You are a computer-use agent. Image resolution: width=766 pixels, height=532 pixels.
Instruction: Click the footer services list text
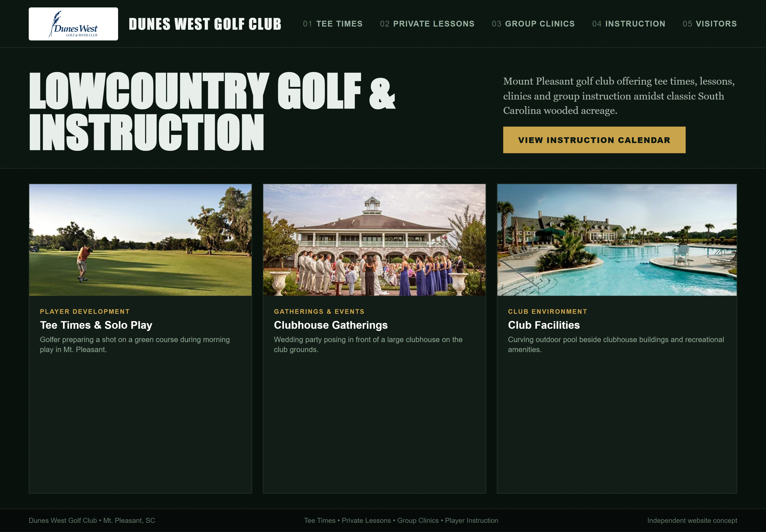(401, 520)
